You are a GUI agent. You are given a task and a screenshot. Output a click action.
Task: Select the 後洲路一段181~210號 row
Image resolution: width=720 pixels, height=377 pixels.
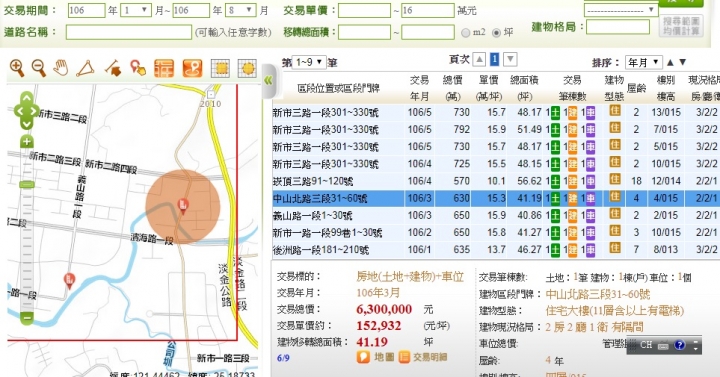496,250
